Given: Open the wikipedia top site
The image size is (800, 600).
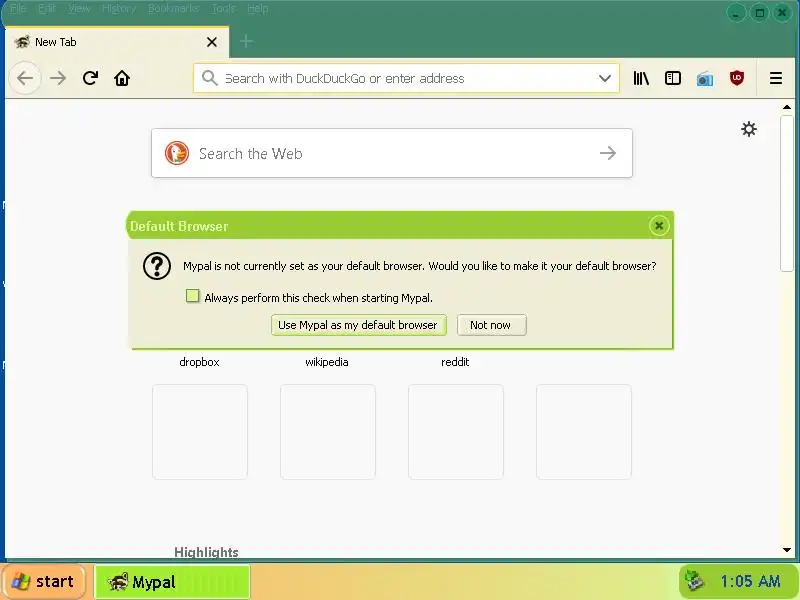Looking at the screenshot, I should [x=327, y=362].
